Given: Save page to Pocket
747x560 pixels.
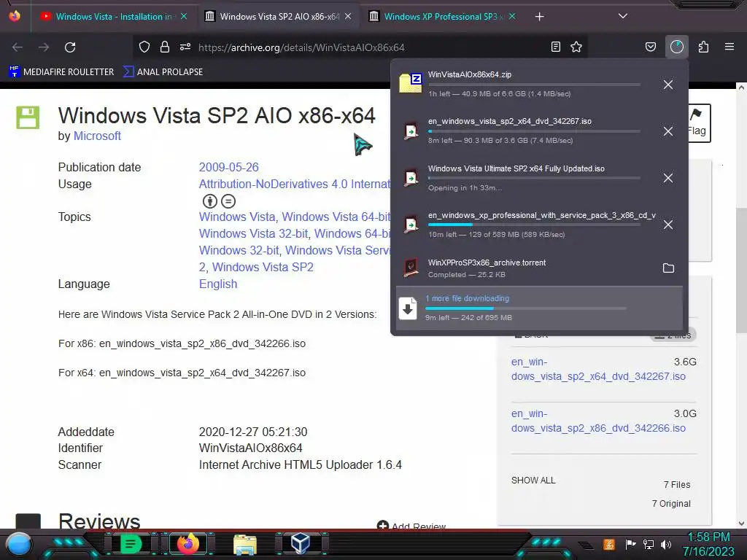Looking at the screenshot, I should click(651, 47).
